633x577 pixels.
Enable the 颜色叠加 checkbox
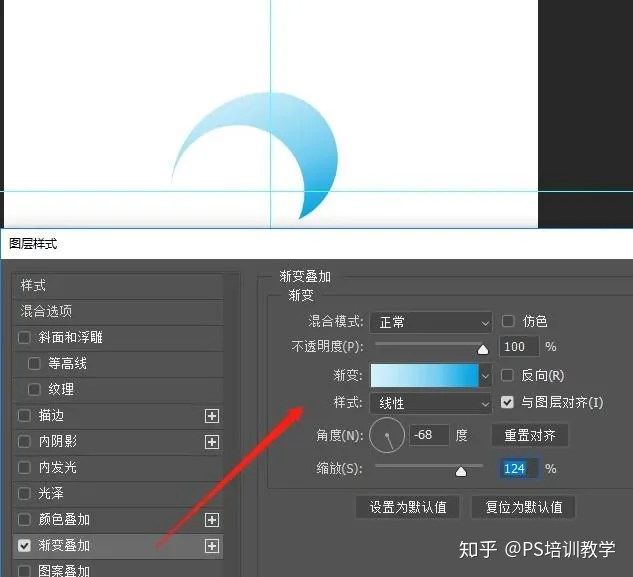click(24, 519)
